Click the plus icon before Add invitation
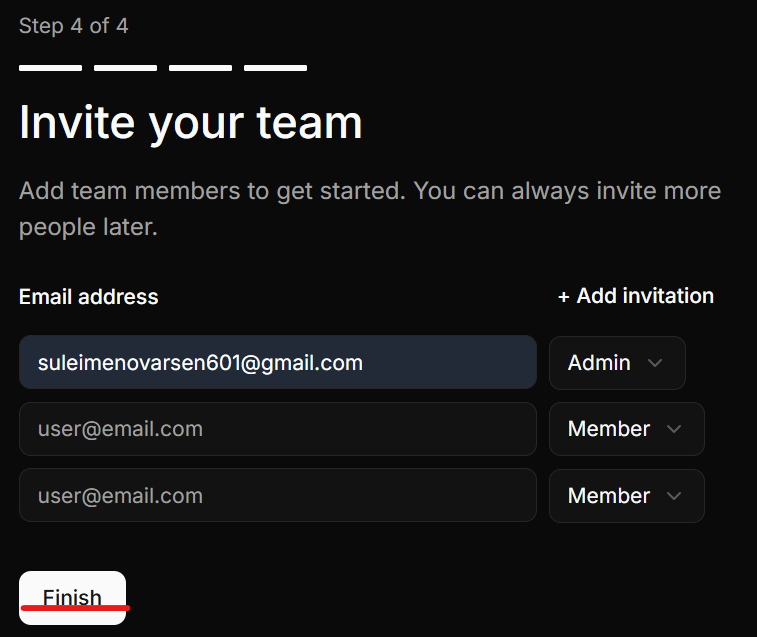Viewport: 757px width, 637px height. pos(564,297)
